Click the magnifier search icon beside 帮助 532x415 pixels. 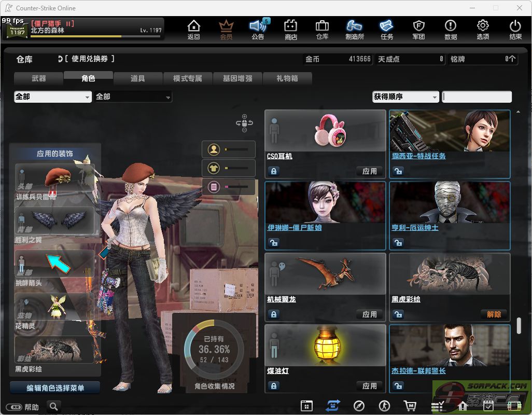[54, 406]
